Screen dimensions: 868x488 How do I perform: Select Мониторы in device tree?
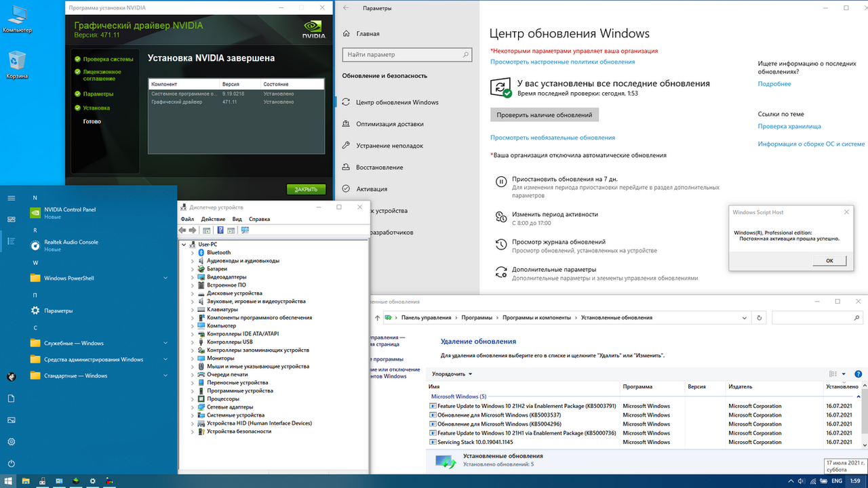(x=220, y=359)
